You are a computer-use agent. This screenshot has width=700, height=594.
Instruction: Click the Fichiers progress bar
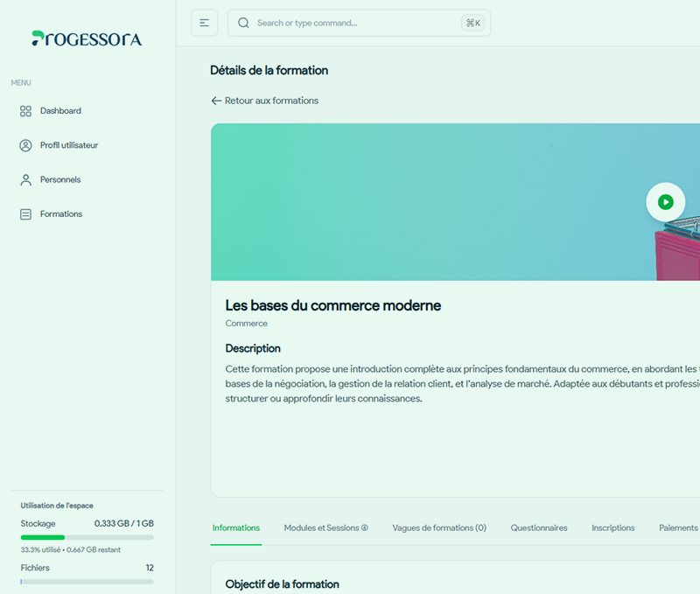[x=87, y=581]
